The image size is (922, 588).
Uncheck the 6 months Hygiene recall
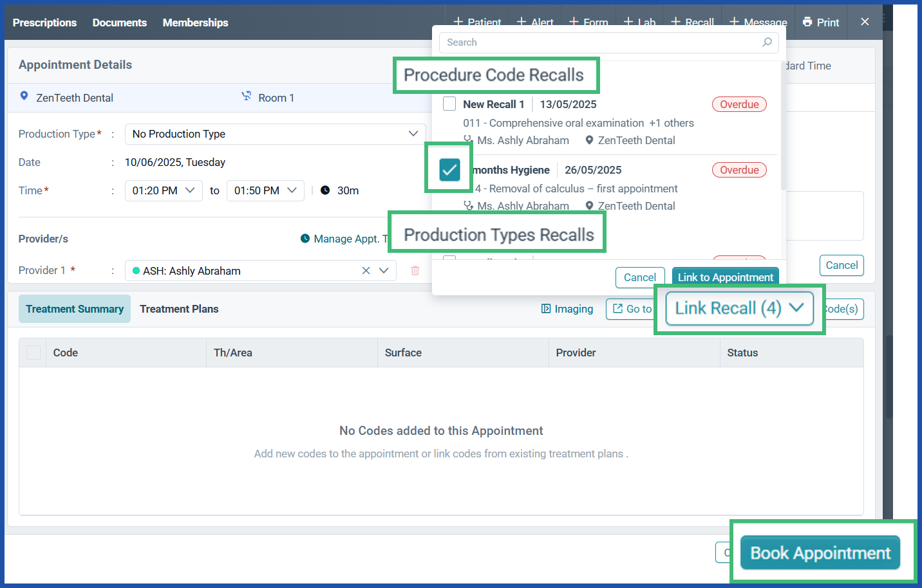point(449,168)
